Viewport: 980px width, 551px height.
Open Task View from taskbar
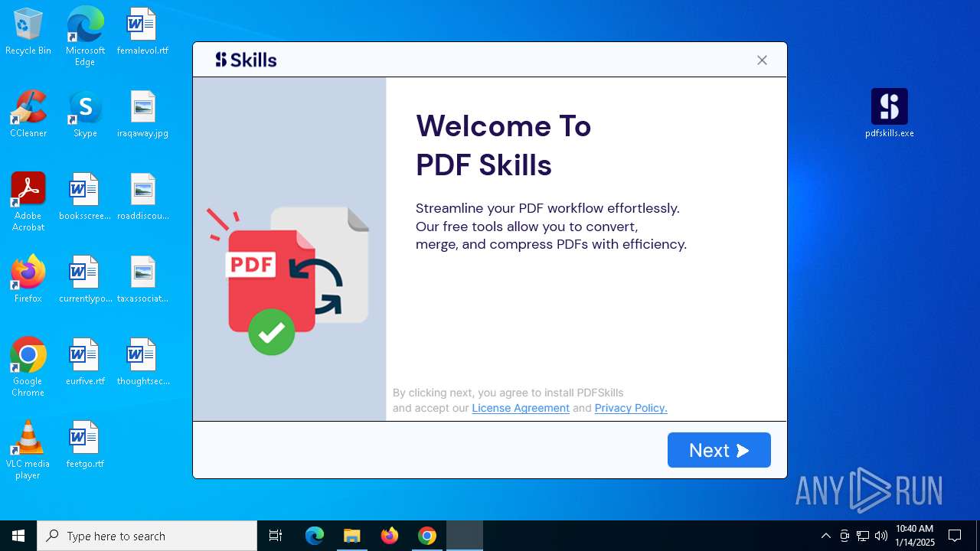276,536
